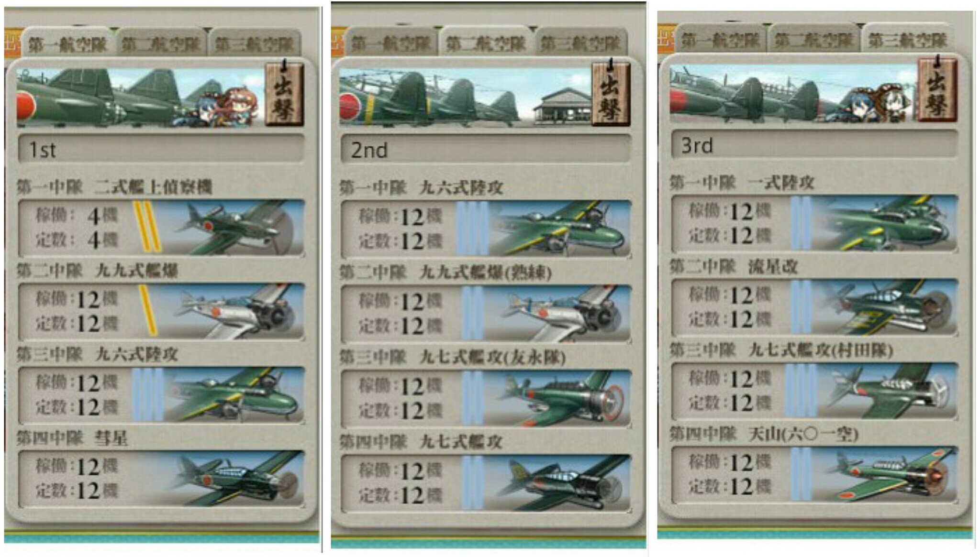The image size is (980, 557).
Task: Click the name field labeled 2nd
Action: tap(486, 150)
